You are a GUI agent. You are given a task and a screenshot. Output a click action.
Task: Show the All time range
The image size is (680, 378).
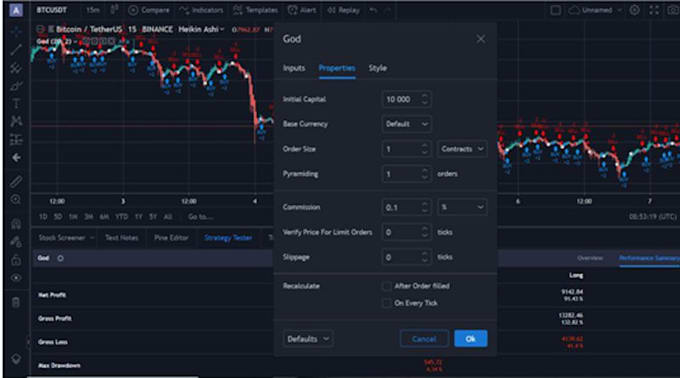tap(168, 216)
